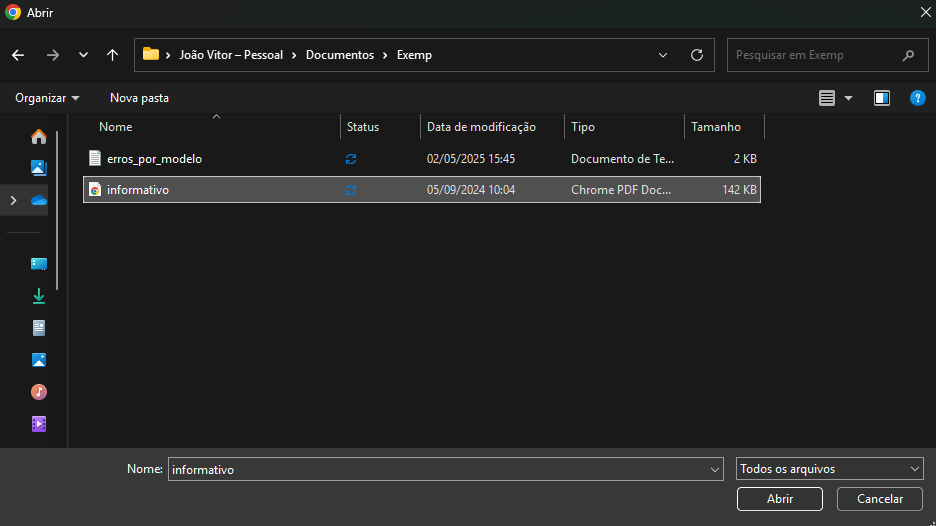Open the Videos folder in sidebar

tap(39, 424)
